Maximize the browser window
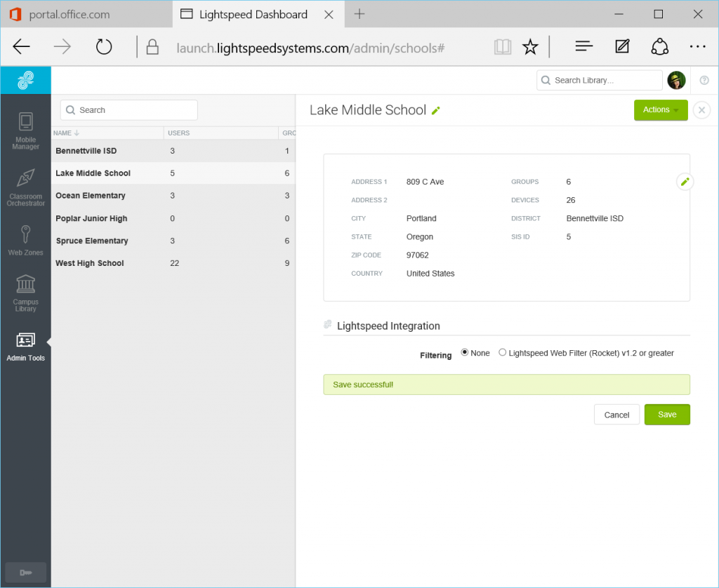719x588 pixels. pos(658,14)
